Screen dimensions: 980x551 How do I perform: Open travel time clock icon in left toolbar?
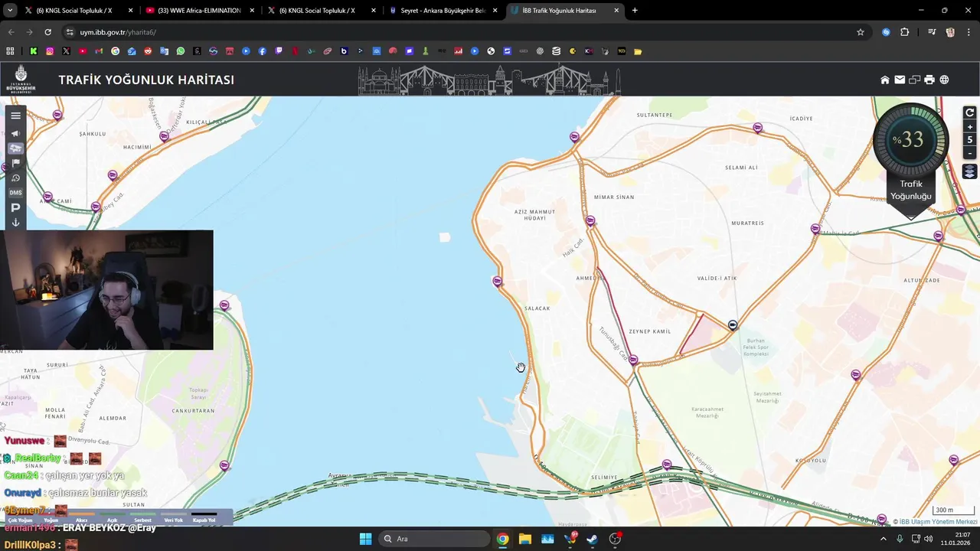click(x=15, y=178)
